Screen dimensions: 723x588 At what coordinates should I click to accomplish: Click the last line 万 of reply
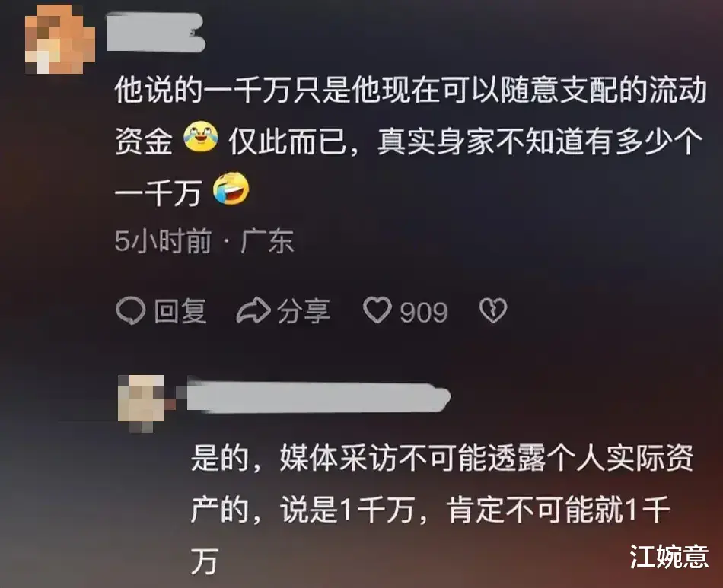[x=204, y=562]
